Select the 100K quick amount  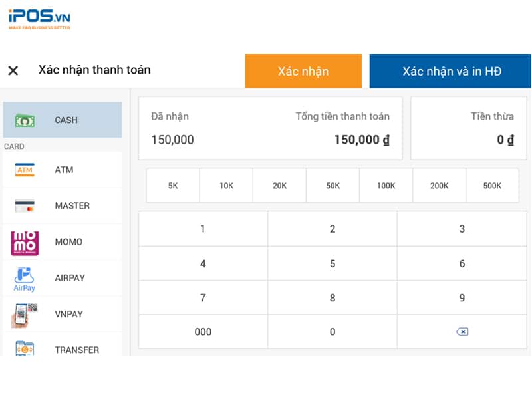tap(386, 186)
